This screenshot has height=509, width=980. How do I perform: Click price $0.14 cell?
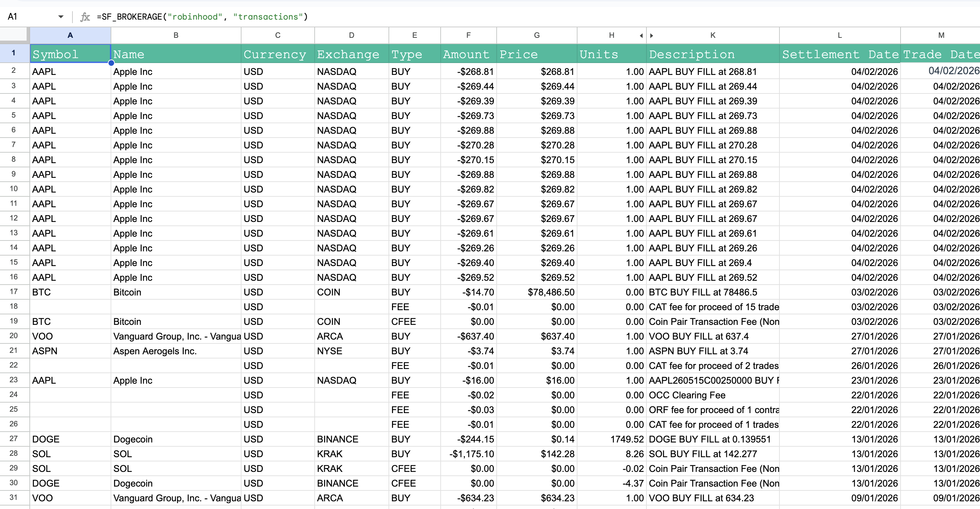click(537, 439)
